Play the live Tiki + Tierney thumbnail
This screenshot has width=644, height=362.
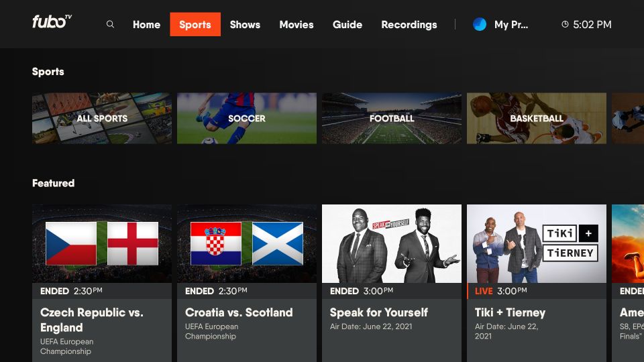pos(537,244)
